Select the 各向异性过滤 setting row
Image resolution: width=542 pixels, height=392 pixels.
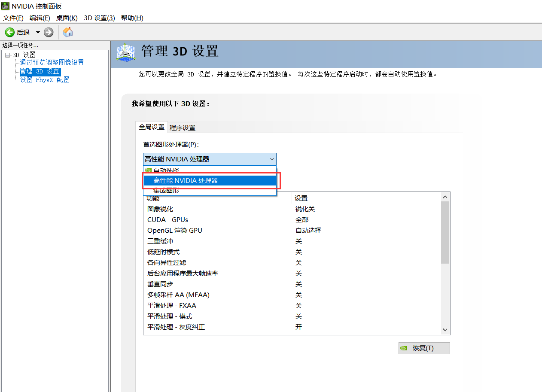[292, 263]
